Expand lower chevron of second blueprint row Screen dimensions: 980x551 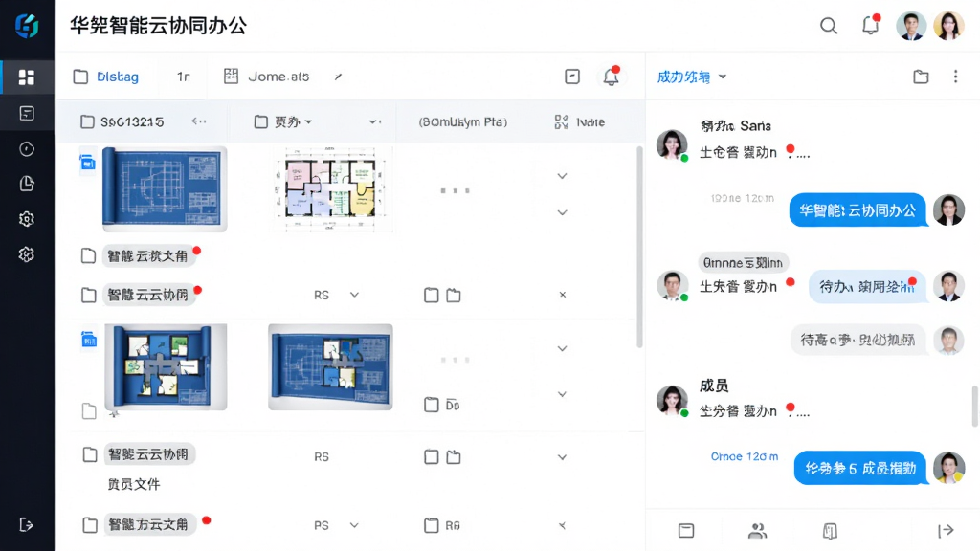(562, 394)
